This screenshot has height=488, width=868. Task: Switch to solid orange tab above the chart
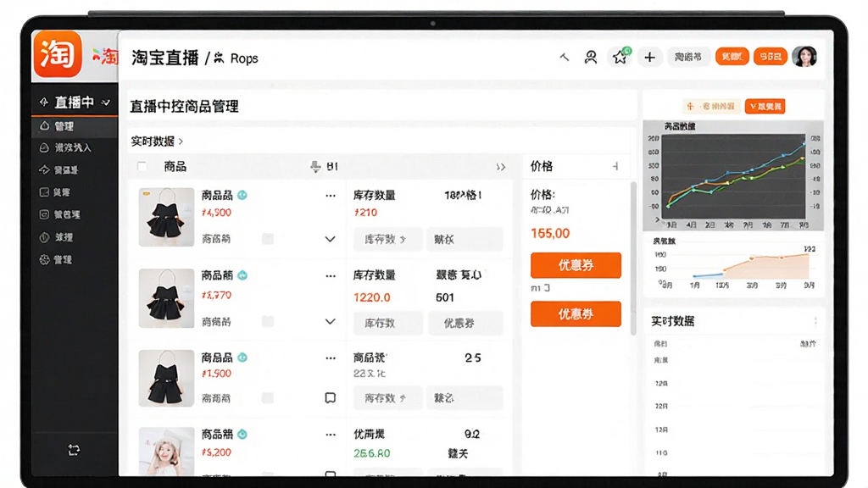[765, 106]
